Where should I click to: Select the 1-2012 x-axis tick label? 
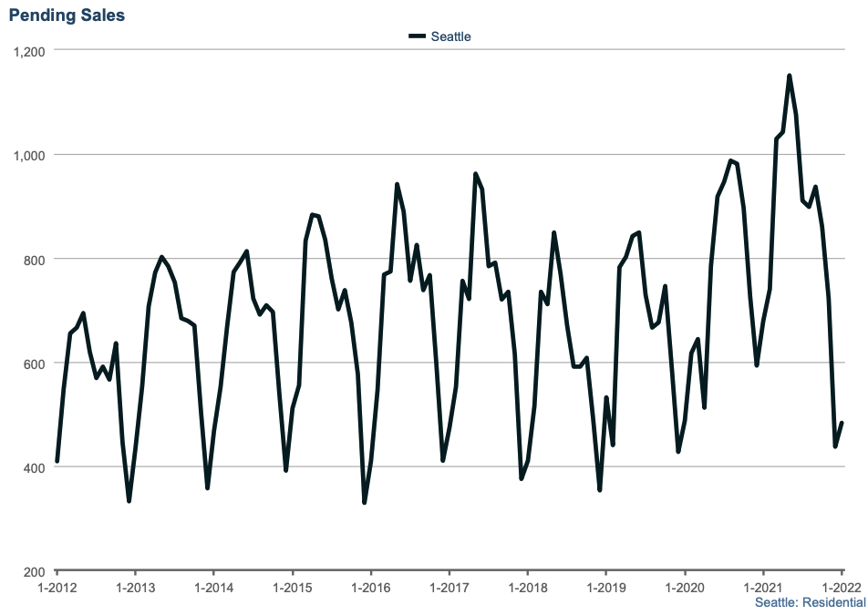[x=57, y=588]
